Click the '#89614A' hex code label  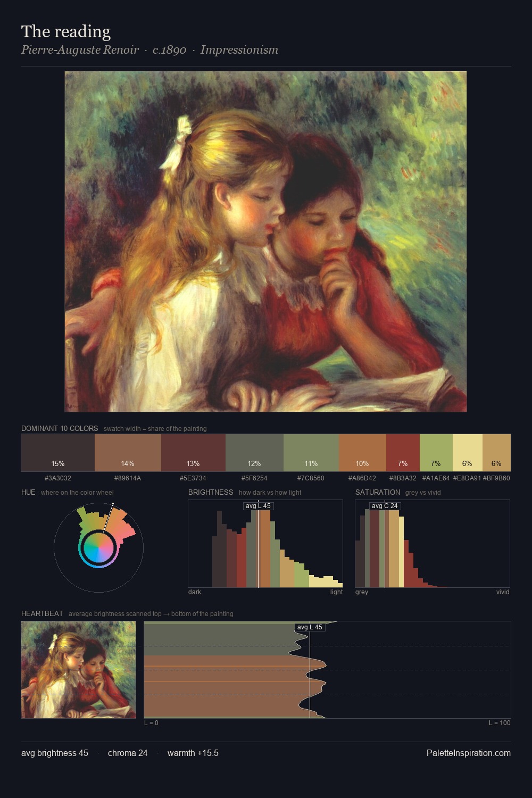128,478
